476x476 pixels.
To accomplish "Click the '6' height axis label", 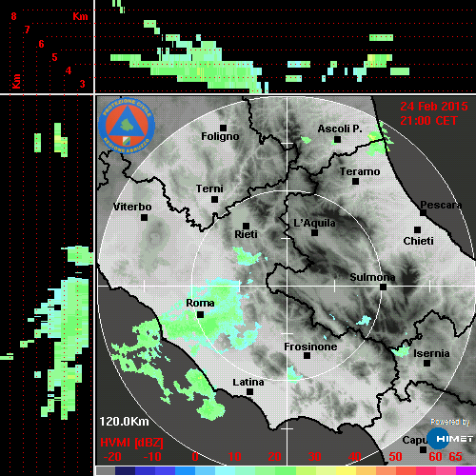I will 41,44.
